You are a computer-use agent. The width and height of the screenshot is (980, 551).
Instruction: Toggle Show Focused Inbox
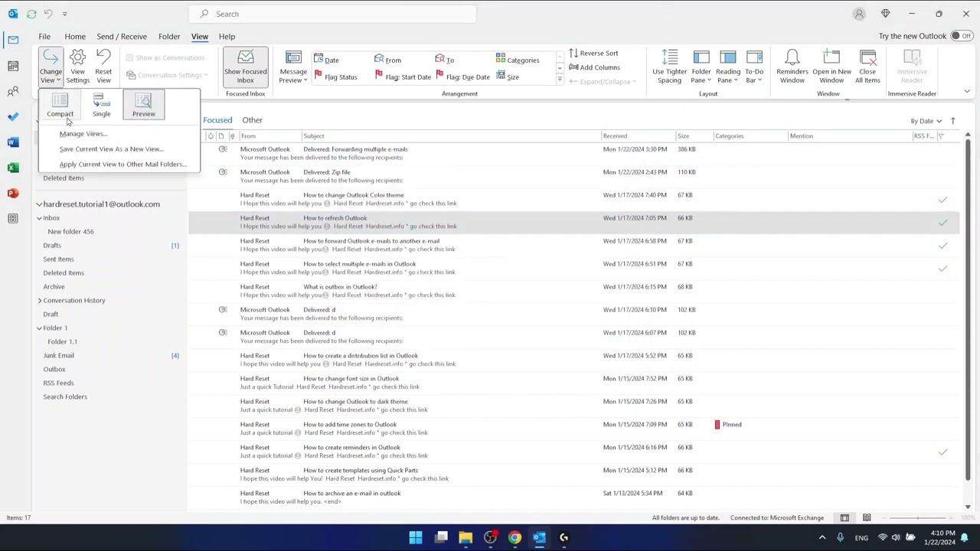(x=245, y=67)
